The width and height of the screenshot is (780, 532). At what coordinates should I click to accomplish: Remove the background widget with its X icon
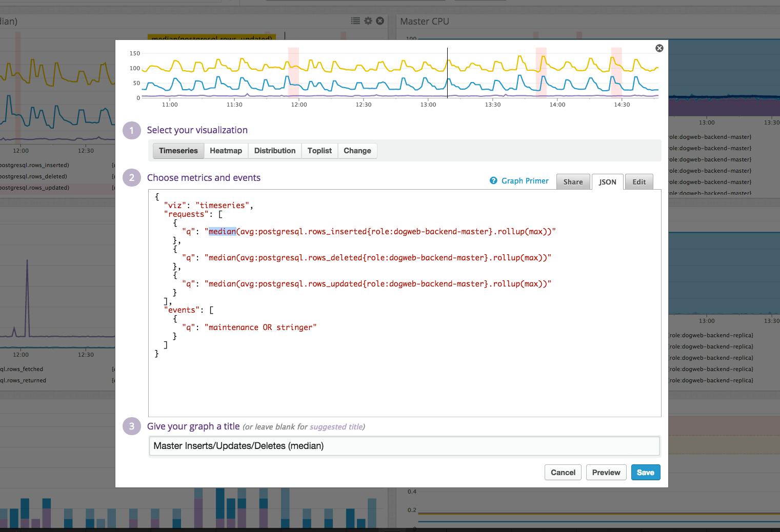pos(380,21)
